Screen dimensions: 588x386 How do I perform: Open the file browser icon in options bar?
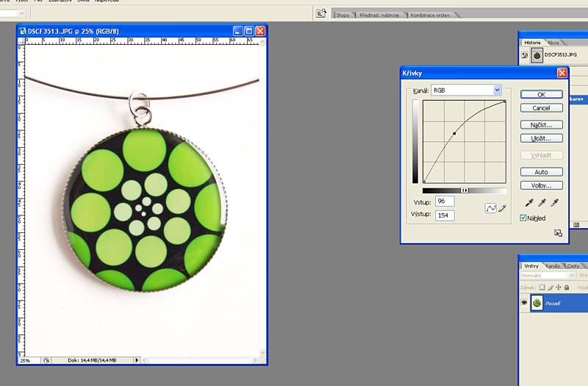pos(320,13)
